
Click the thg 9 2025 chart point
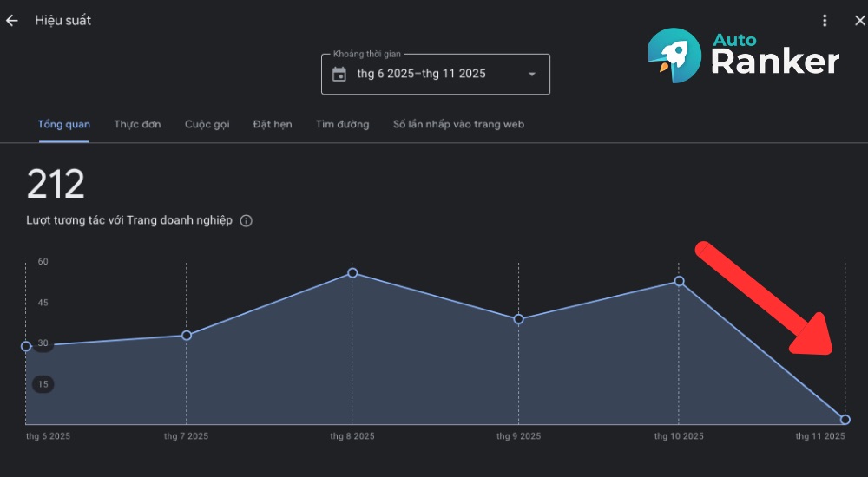click(518, 319)
